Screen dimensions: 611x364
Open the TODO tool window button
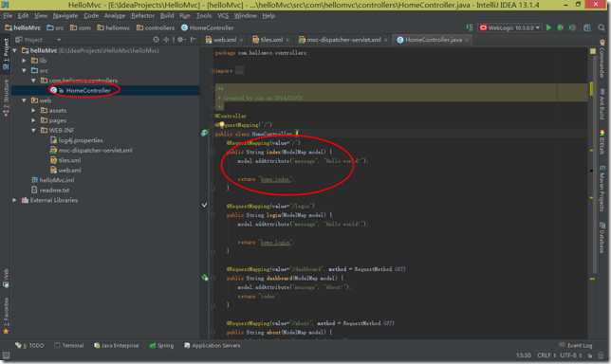[30, 345]
